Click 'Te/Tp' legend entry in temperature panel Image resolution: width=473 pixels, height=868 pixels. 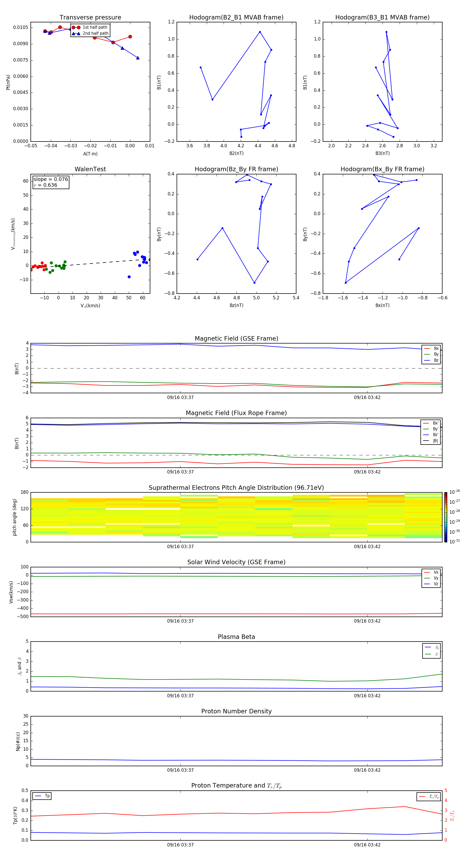point(429,796)
